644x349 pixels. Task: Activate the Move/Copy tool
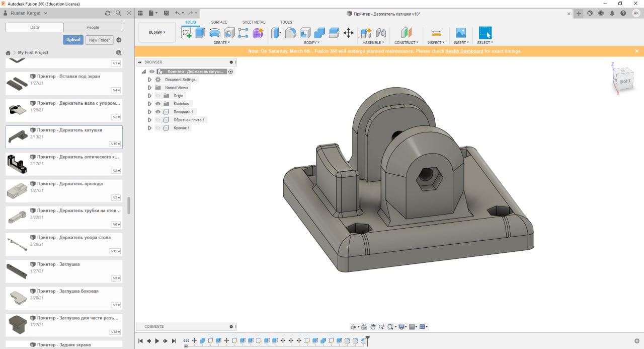(x=348, y=33)
